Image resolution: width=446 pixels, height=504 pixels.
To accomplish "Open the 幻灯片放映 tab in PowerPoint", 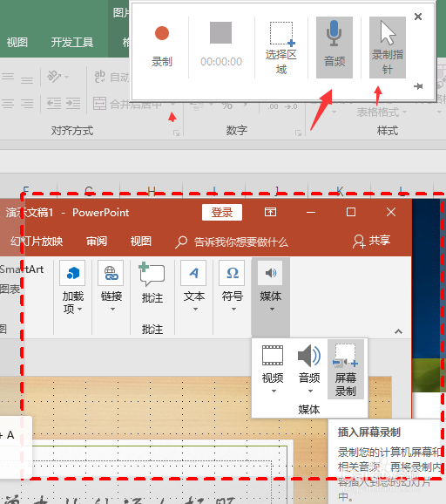I will click(x=37, y=241).
